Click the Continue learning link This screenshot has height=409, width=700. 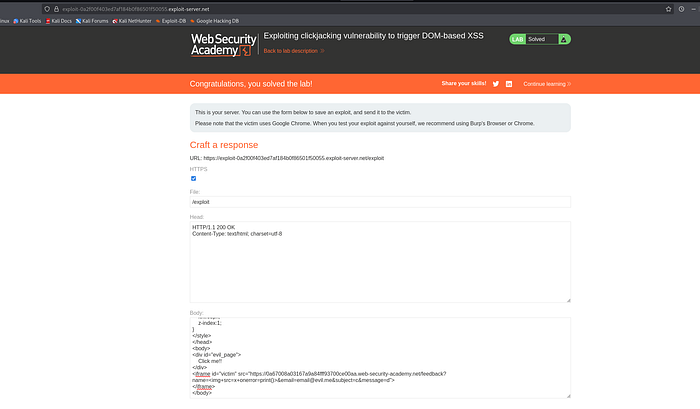(547, 84)
